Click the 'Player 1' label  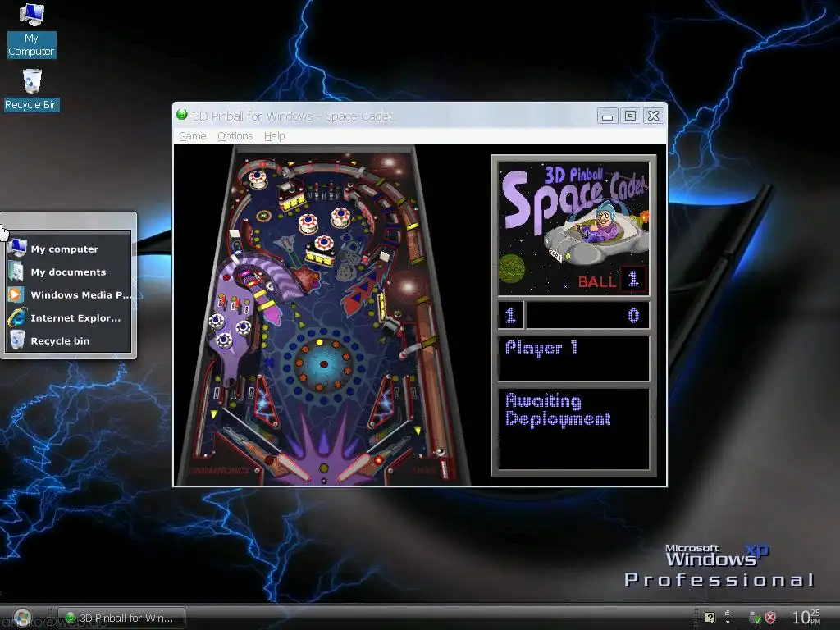tap(541, 348)
